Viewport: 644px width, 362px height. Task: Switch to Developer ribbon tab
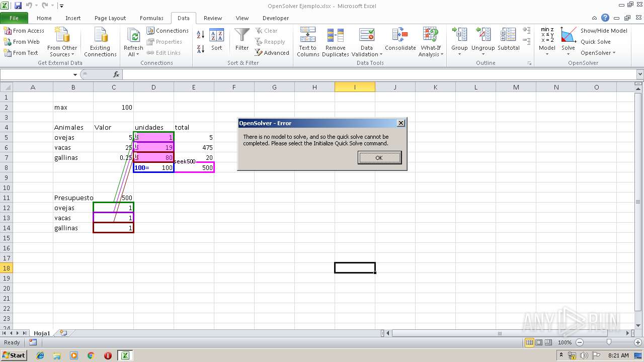coord(276,18)
